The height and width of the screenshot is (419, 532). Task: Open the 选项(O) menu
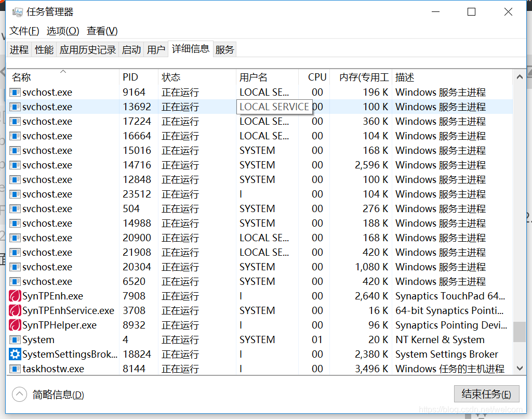click(x=63, y=31)
